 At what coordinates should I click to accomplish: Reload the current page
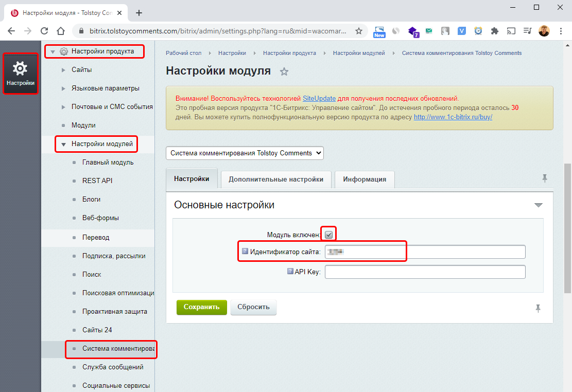click(x=44, y=31)
